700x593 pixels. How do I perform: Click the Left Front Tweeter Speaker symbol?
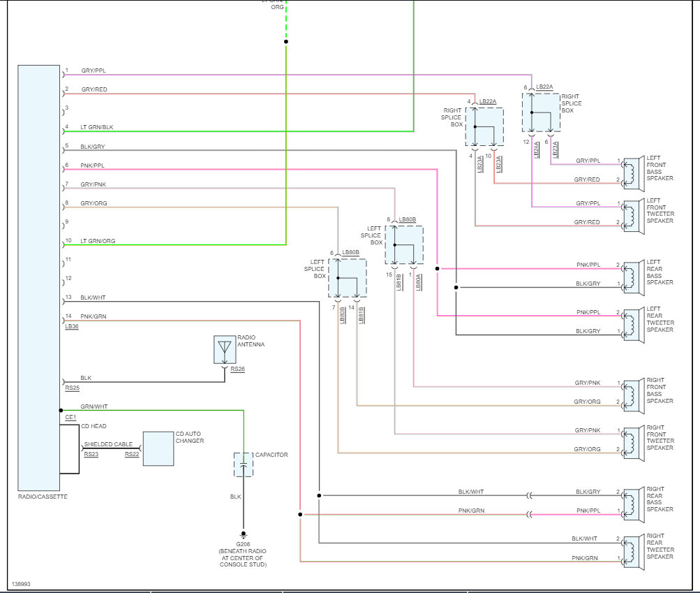point(634,217)
